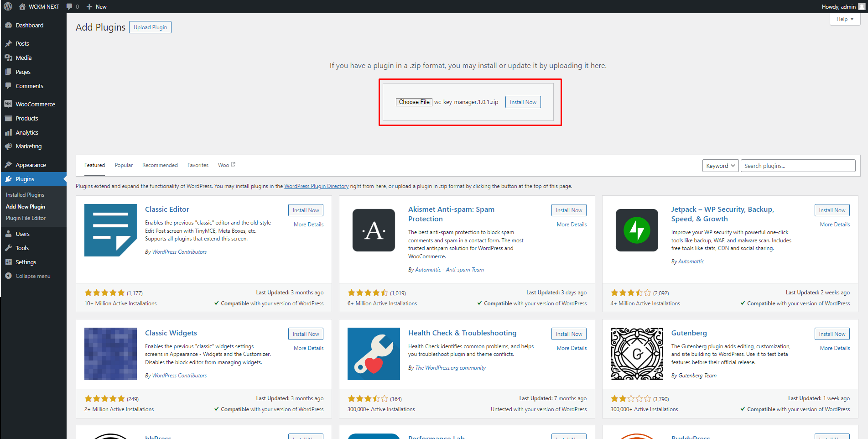Open the Tools wrench icon
Viewport: 868px width, 439px height.
(x=8, y=248)
